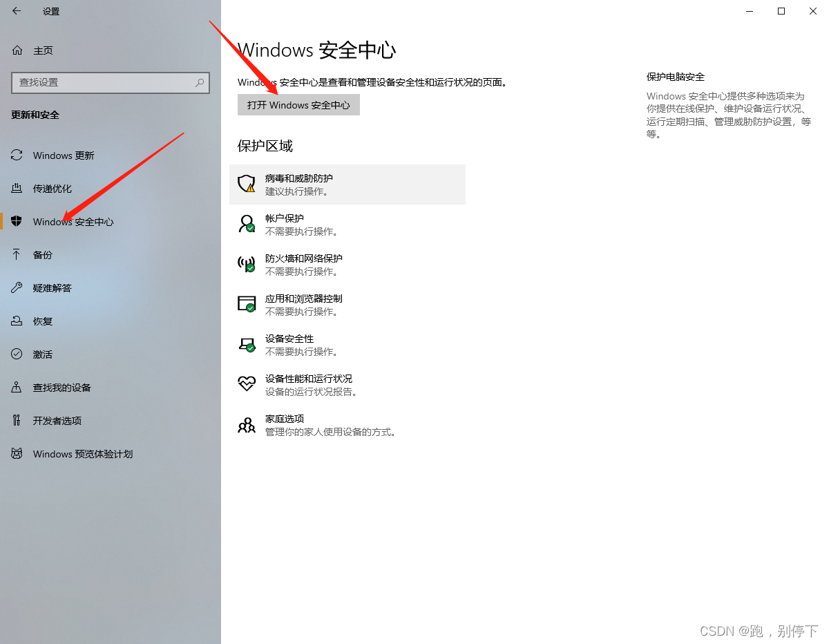Click the 更新和安全 section title

pyautogui.click(x=35, y=115)
